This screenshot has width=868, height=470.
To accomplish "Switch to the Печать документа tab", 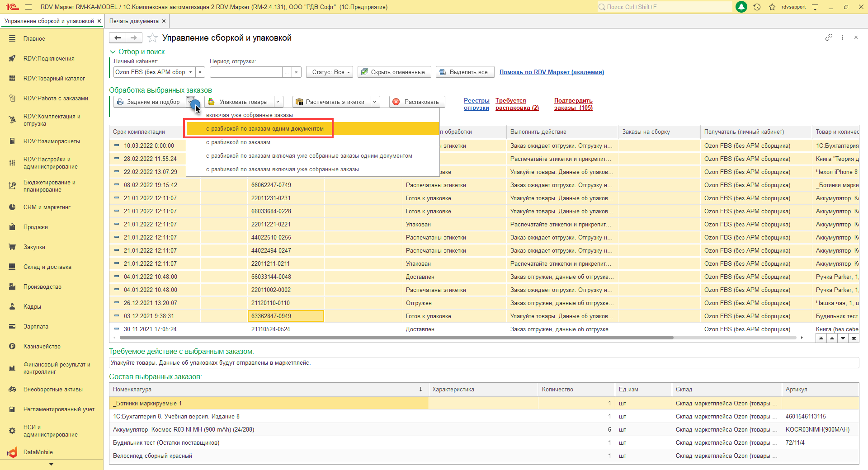I will (134, 21).
